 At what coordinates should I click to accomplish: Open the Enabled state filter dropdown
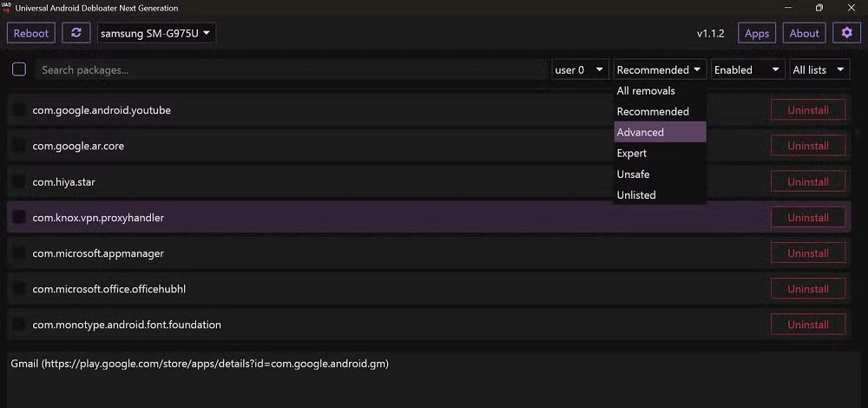click(746, 69)
